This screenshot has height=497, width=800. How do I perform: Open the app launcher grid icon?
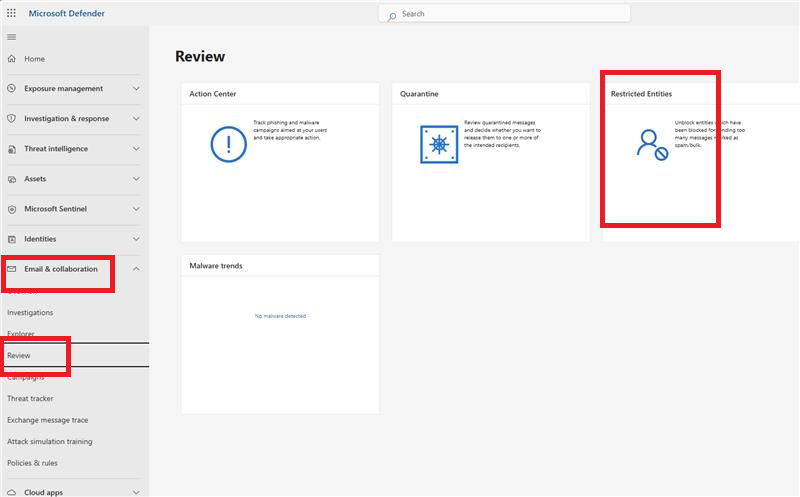[x=11, y=13]
